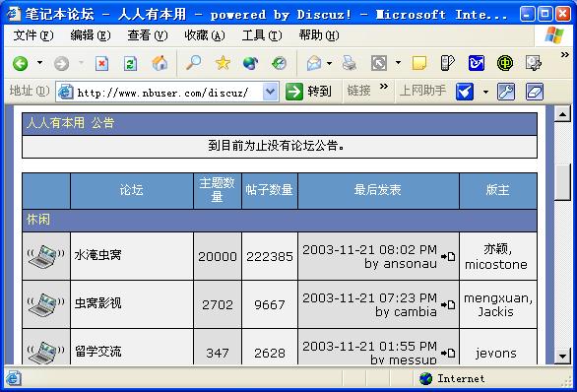Click the yellow note toolbar icon
The width and height of the screenshot is (577, 392).
pos(419,63)
